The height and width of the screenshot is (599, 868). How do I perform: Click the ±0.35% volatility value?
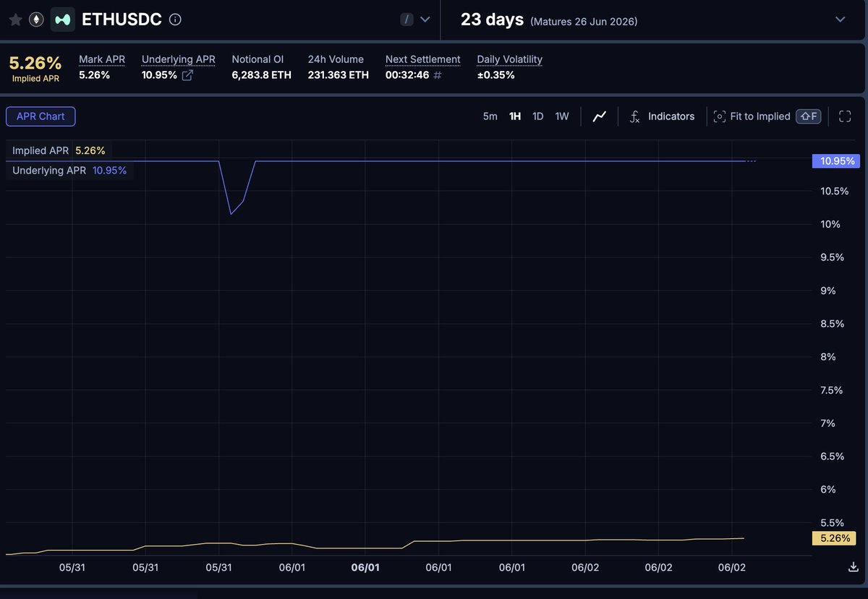coord(496,75)
